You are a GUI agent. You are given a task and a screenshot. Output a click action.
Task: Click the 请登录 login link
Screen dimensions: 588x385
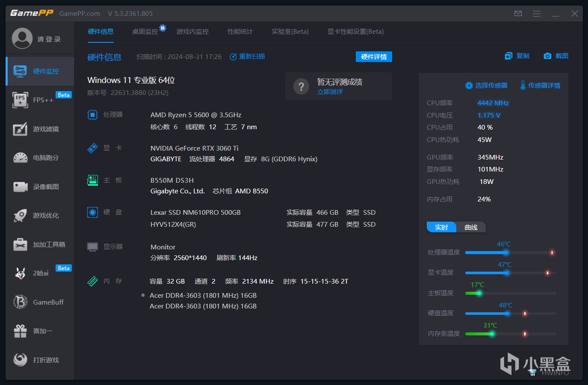point(49,39)
